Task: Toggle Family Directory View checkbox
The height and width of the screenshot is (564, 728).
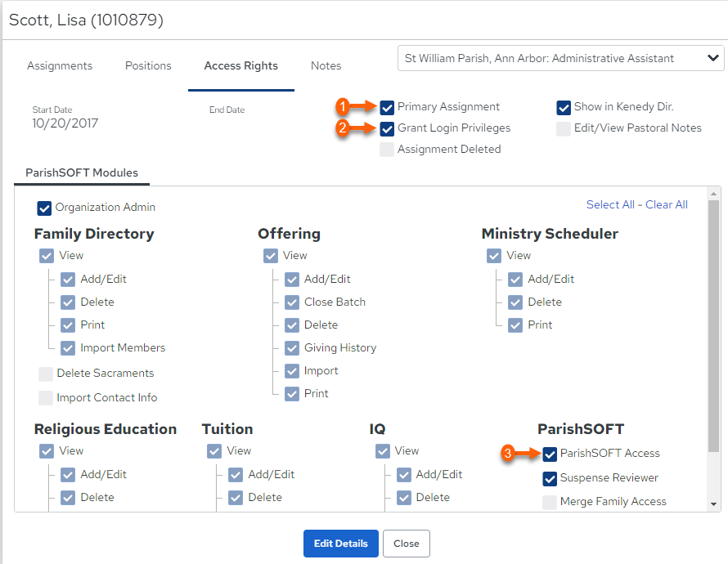Action: click(47, 256)
